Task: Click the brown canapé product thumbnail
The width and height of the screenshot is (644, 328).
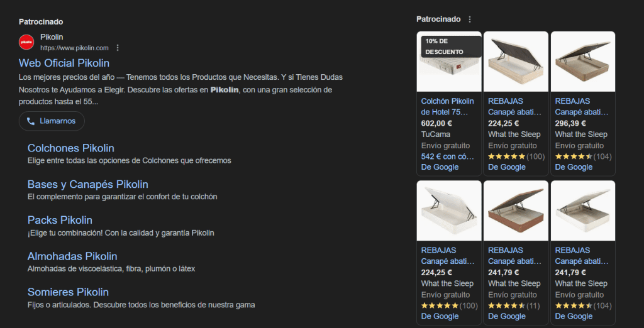Action: point(516,210)
